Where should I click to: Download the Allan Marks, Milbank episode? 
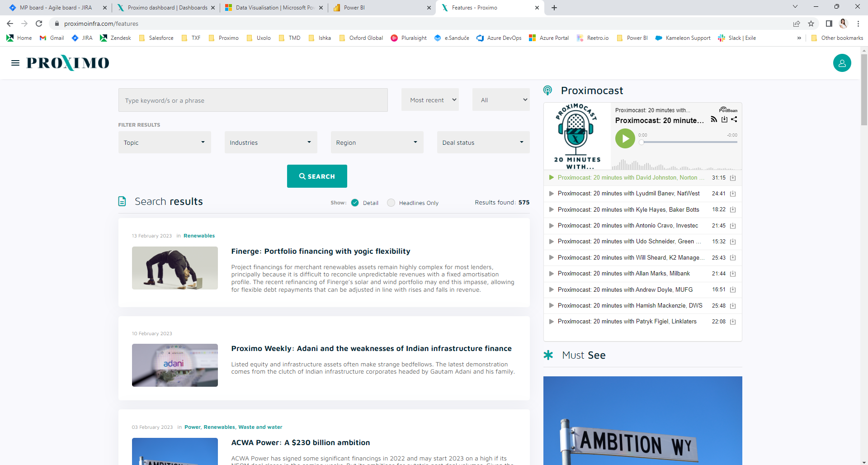click(x=733, y=274)
